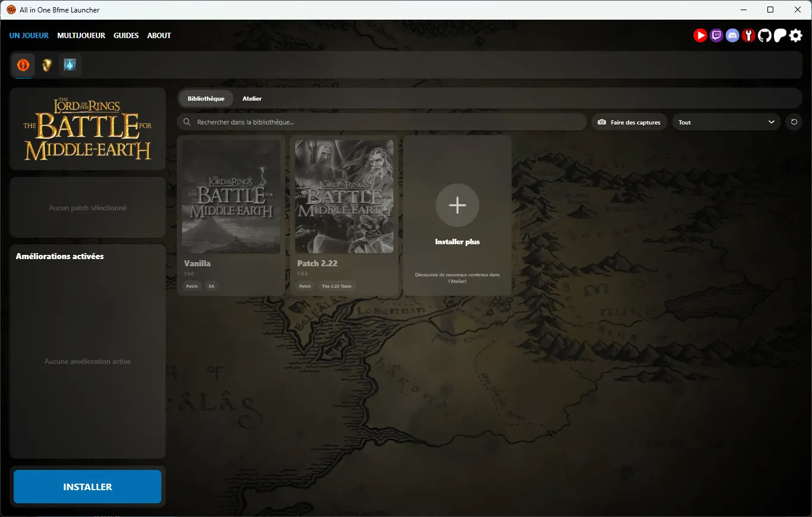Select the Vanilla patch cover image

coord(231,197)
